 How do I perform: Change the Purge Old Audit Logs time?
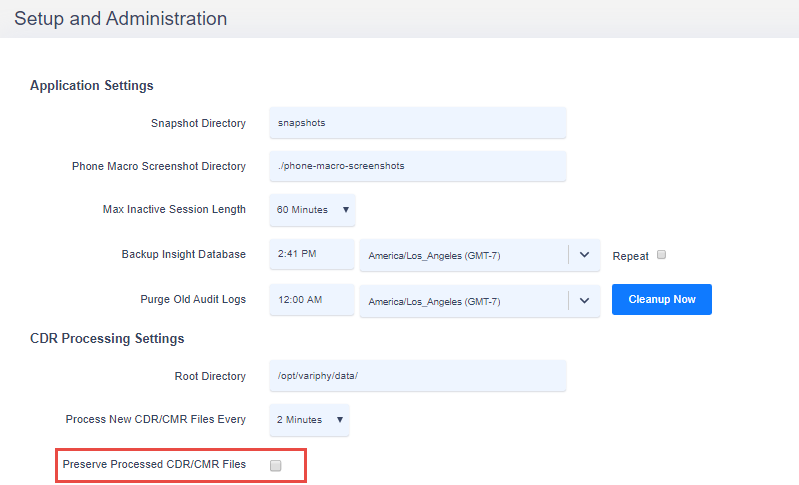311,300
